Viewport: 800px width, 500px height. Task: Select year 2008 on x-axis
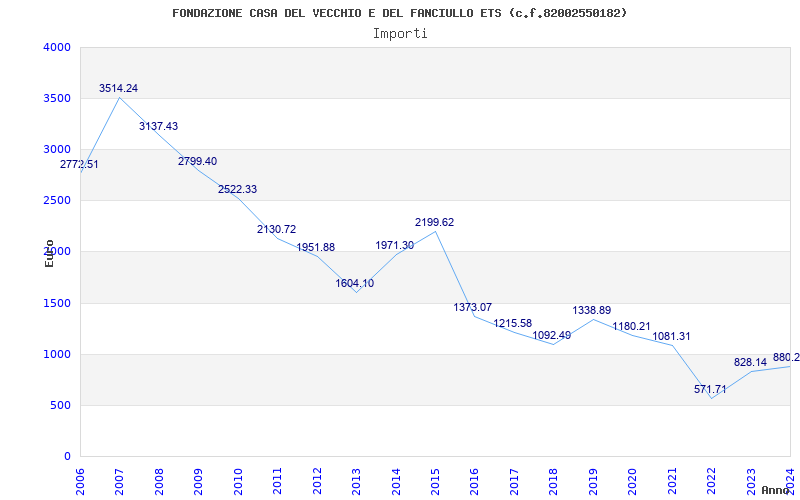point(159,481)
